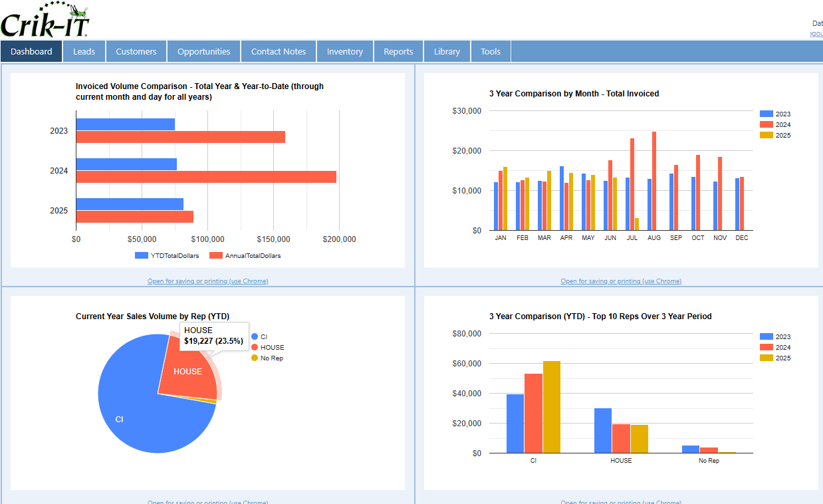
Task: Return to the Dashboard tab
Action: click(x=31, y=51)
